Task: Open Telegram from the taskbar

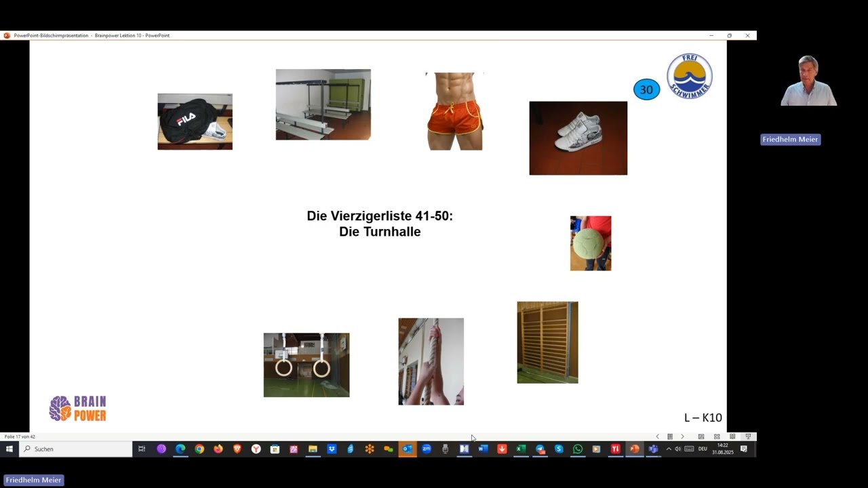Action: pyautogui.click(x=540, y=449)
